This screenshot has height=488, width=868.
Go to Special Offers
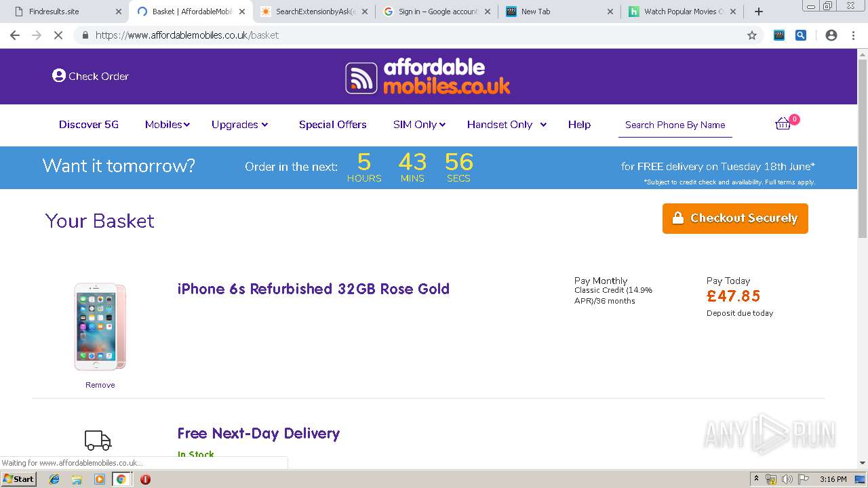(333, 125)
